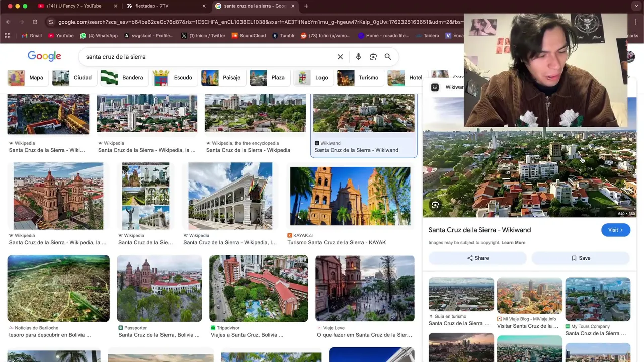Open the Gmail bookmark
The width and height of the screenshot is (644, 362).
[31, 36]
